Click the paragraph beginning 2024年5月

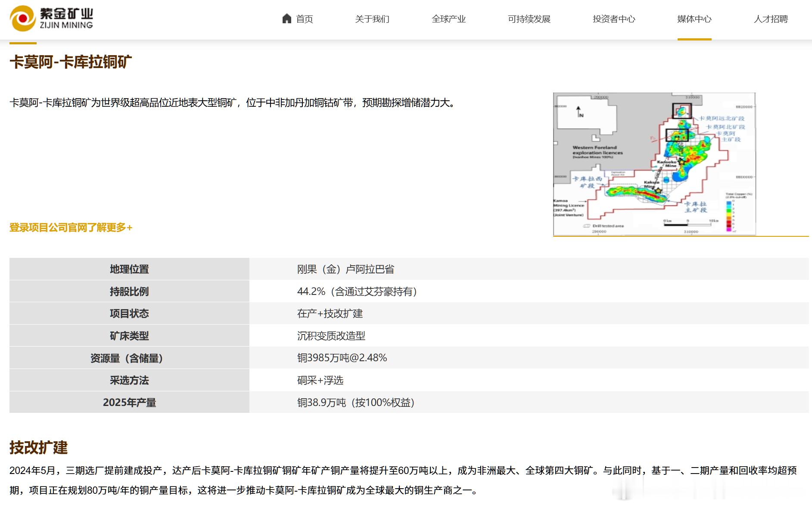click(x=403, y=480)
